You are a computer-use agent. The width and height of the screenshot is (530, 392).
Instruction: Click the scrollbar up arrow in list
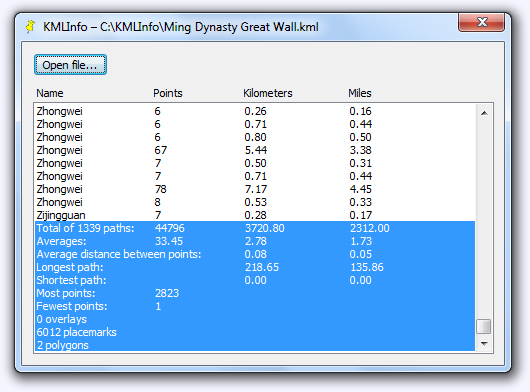pos(484,113)
